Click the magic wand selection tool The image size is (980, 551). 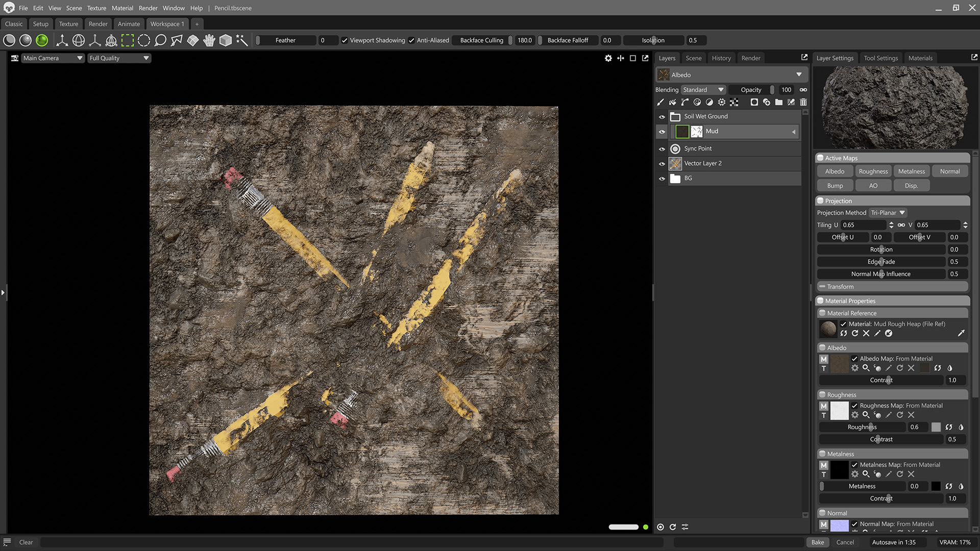pos(242,40)
